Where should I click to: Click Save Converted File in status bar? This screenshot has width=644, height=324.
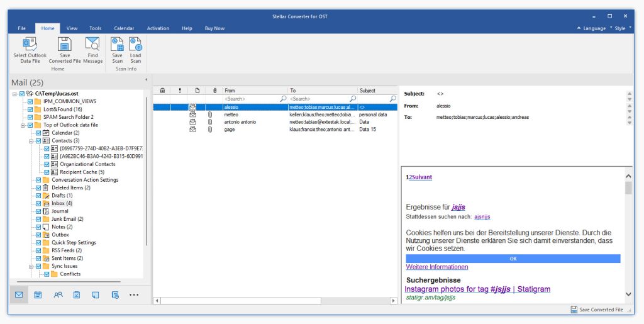pyautogui.click(x=597, y=310)
